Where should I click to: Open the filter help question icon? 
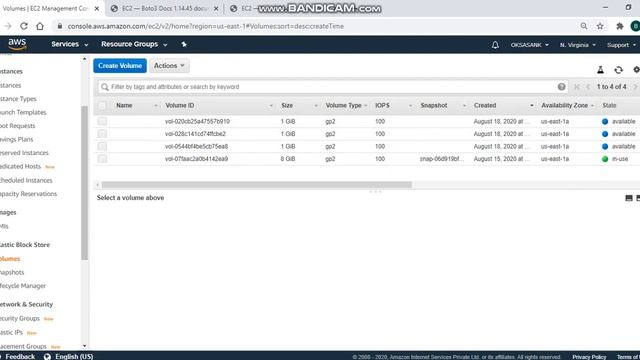[562, 87]
